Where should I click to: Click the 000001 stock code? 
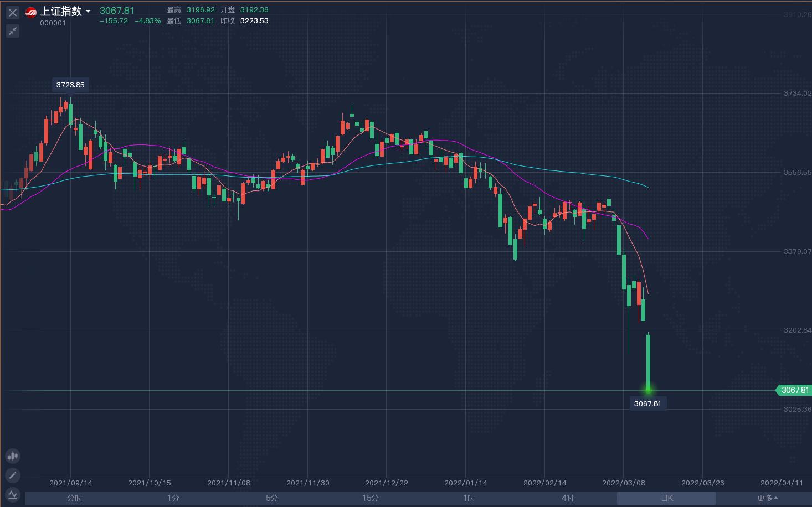[x=53, y=23]
